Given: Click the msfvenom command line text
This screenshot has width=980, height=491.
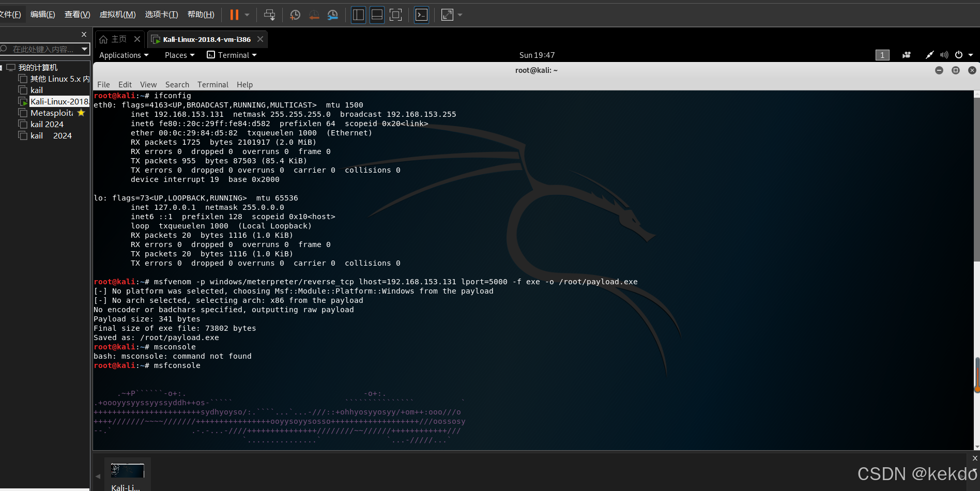Looking at the screenshot, I should coord(395,282).
